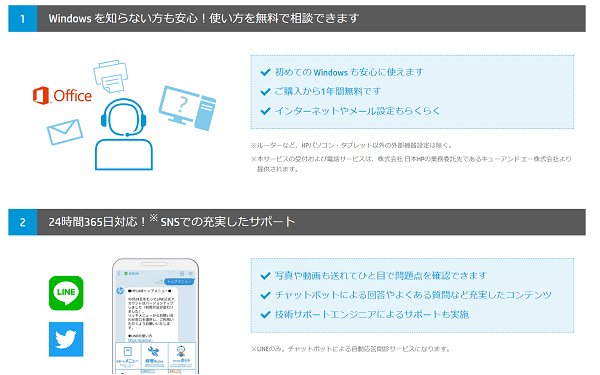Click the ※ superscript mark in heading 2
The width and height of the screenshot is (600, 375).
pos(153,218)
